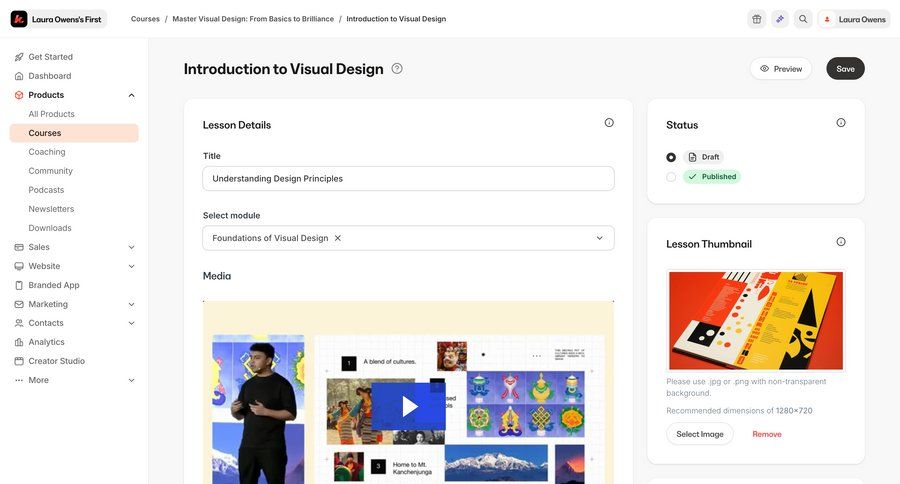The image size is (900, 484).
Task: Expand the Marketing sidebar section
Action: click(131, 304)
